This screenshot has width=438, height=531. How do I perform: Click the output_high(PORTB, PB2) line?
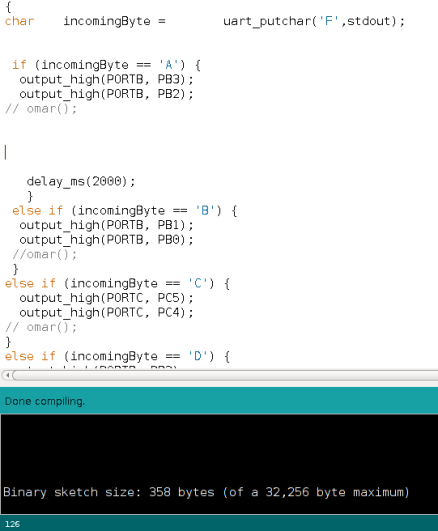click(x=106, y=94)
